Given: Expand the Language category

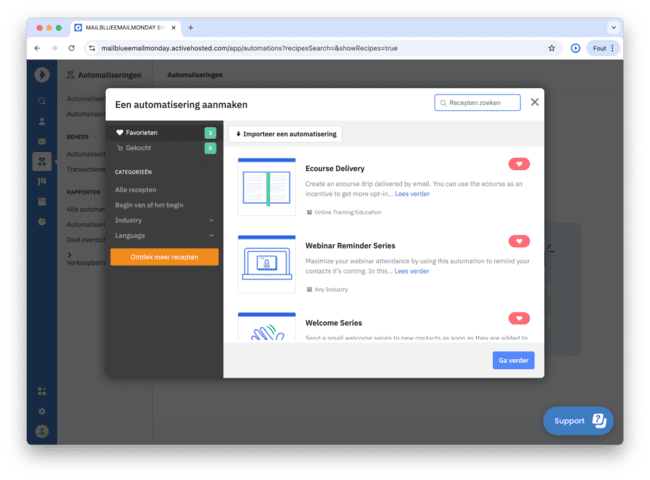Looking at the screenshot, I should coord(164,236).
